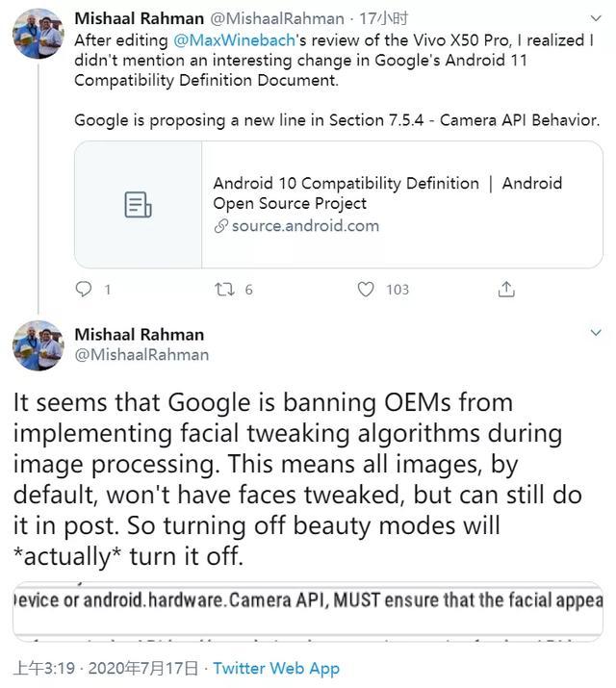Viewport: 616px width, 688px height.
Task: Click the retweet arrows icon
Action: tap(225, 289)
